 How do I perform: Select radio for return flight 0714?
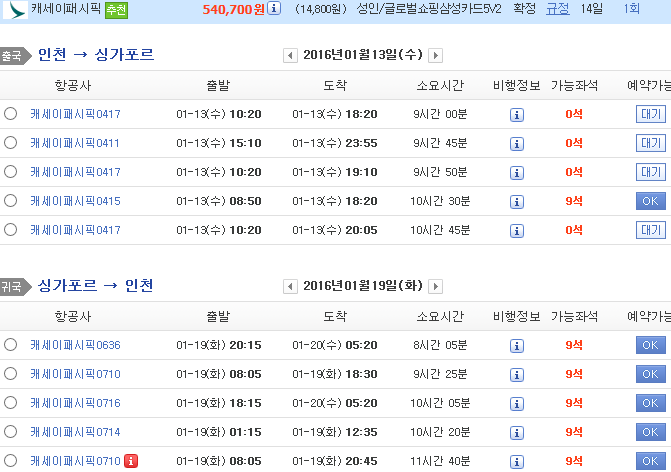pos(10,431)
